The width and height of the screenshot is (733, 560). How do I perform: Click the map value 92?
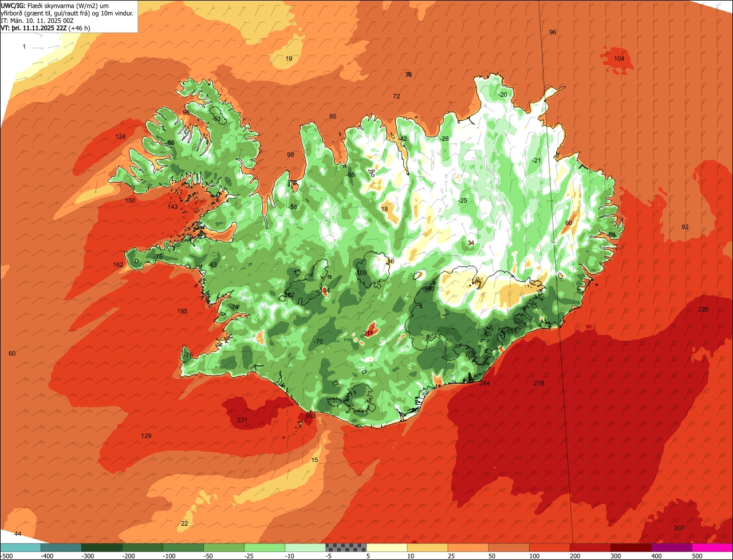[685, 227]
